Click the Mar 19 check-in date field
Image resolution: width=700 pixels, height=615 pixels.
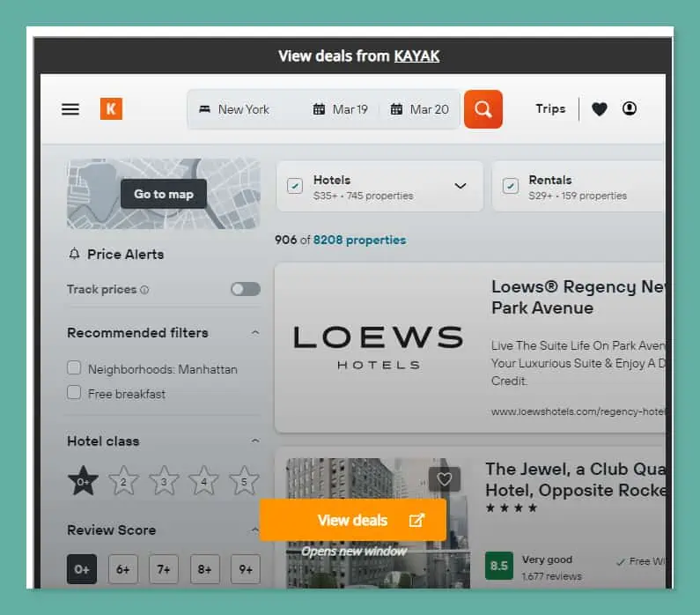[340, 109]
